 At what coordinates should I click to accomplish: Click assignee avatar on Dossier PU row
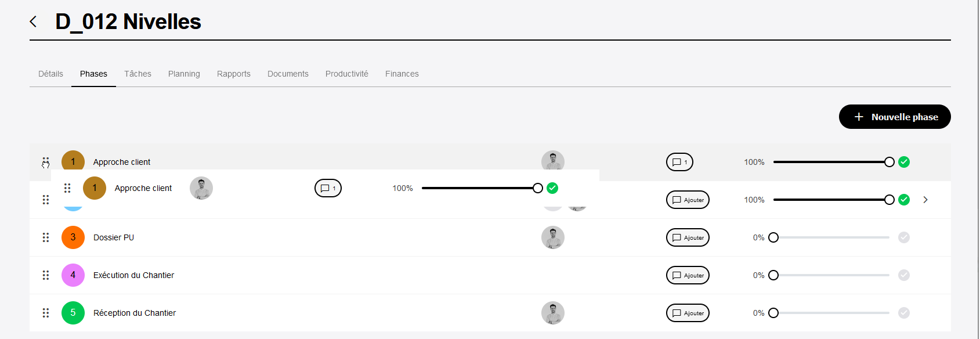(x=553, y=237)
